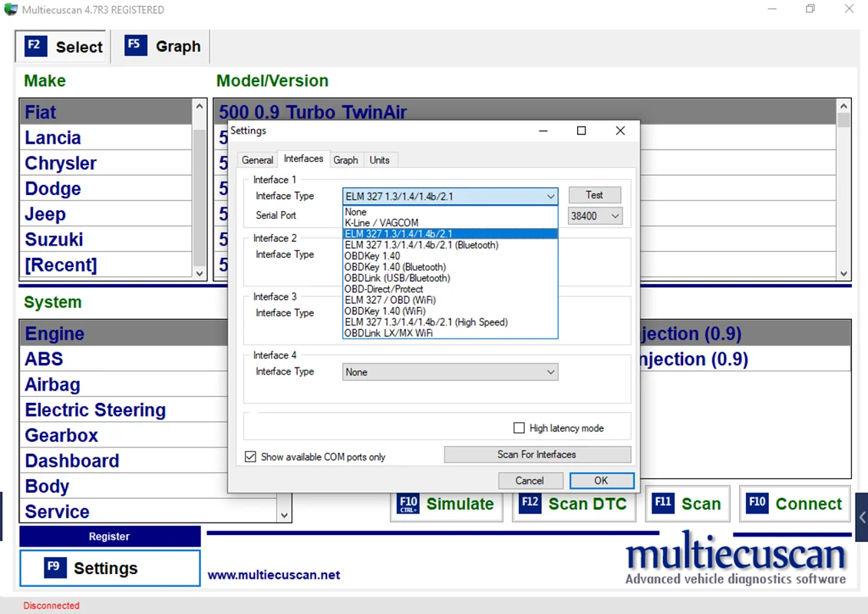Screen dimensions: 868x614
Task: Click System list scroll-down arrow
Action: click(284, 515)
